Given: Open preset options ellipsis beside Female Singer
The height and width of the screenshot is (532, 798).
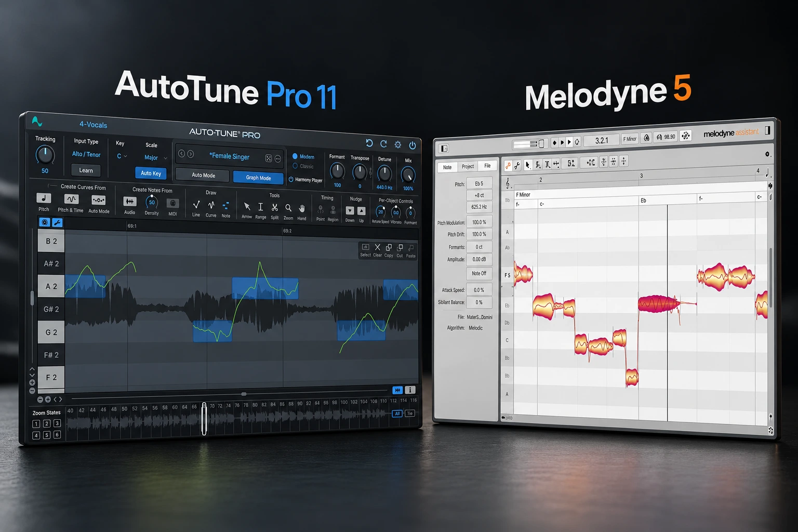Looking at the screenshot, I should (x=278, y=158).
